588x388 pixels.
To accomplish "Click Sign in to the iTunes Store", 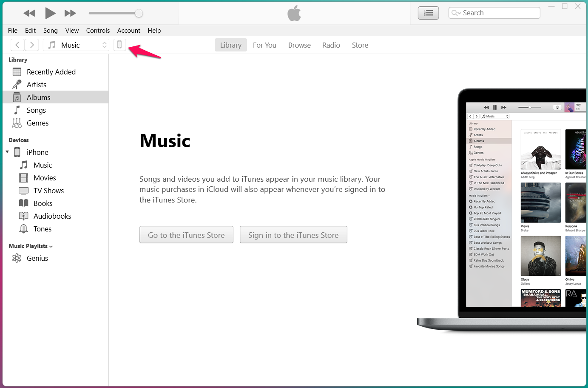I will coord(293,235).
